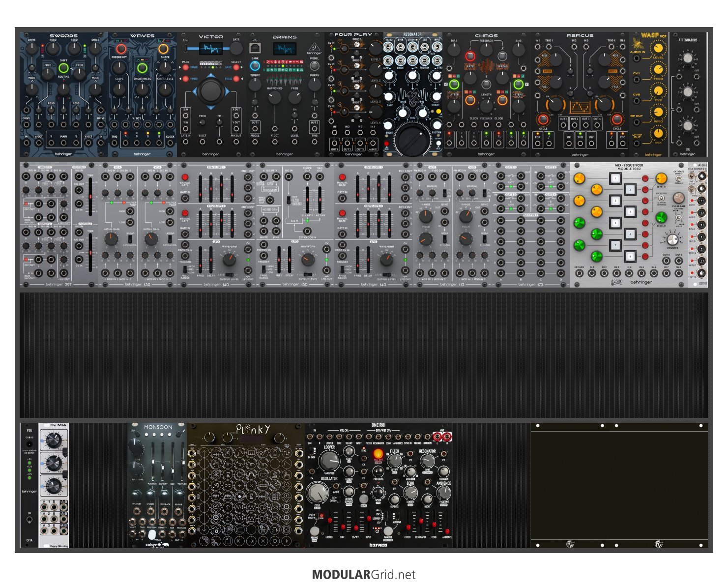Click the USB-C port on Victor
Image resolution: width=728 pixels, height=585 pixels.
(x=186, y=49)
